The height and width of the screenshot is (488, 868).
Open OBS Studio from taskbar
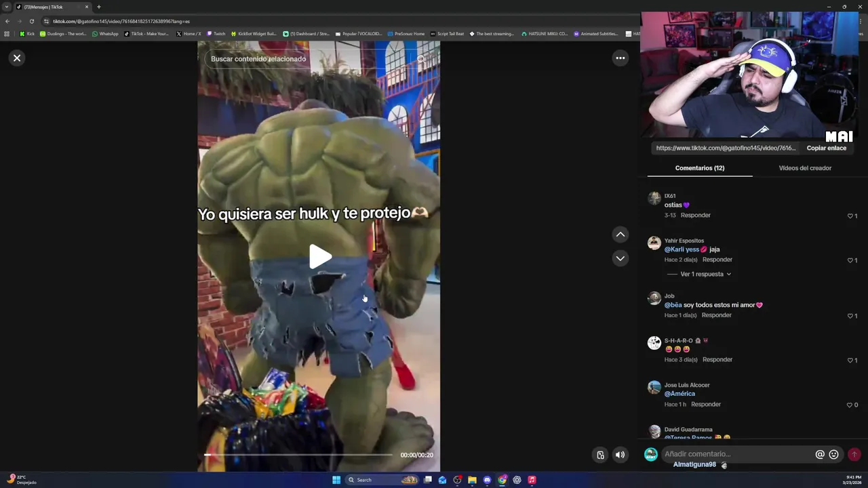(x=457, y=480)
